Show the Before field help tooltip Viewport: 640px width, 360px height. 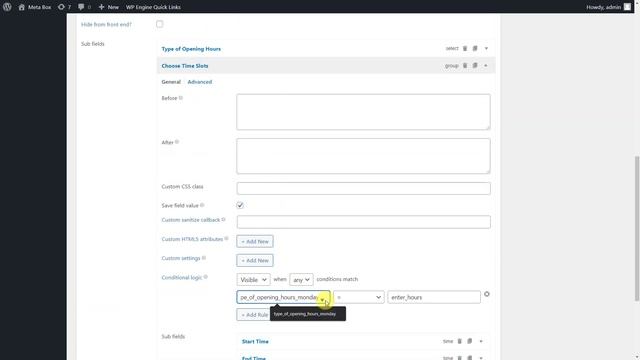point(181,98)
